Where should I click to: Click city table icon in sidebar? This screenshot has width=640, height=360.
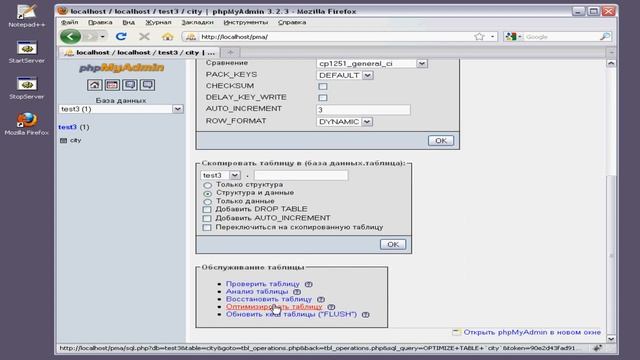(x=63, y=140)
